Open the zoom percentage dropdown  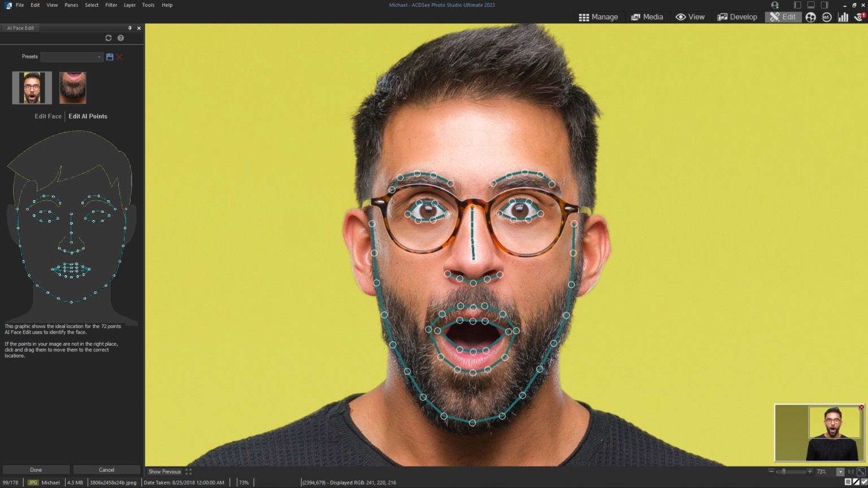[840, 472]
